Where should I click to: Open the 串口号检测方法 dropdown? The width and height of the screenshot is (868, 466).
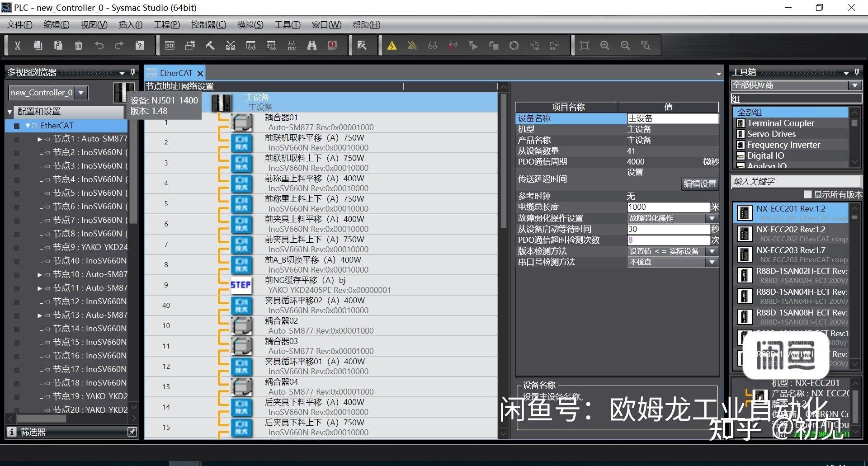click(712, 262)
